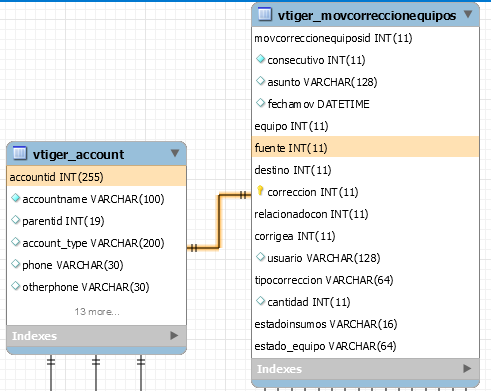The height and width of the screenshot is (391, 491).
Task: Select the highlighted orange relationship line
Action: (219, 221)
